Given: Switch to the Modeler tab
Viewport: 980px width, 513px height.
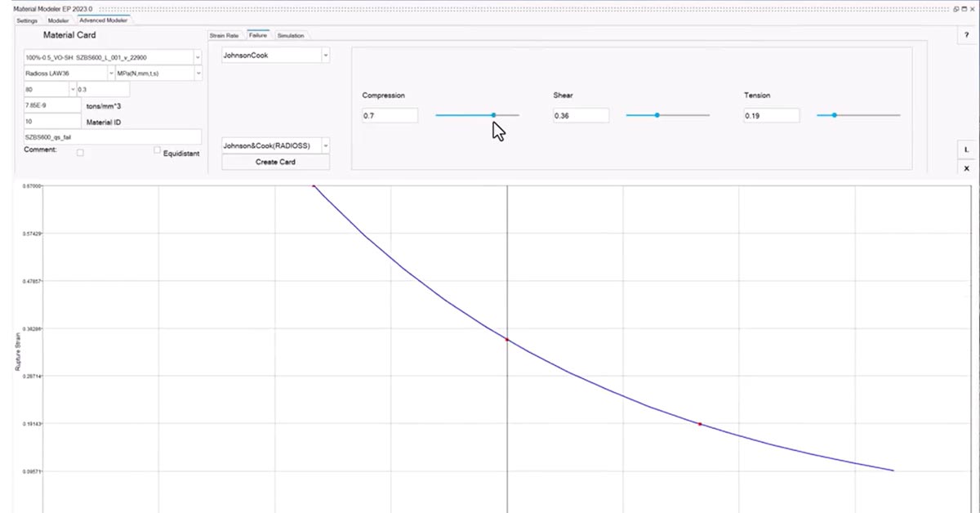Looking at the screenshot, I should click(58, 20).
